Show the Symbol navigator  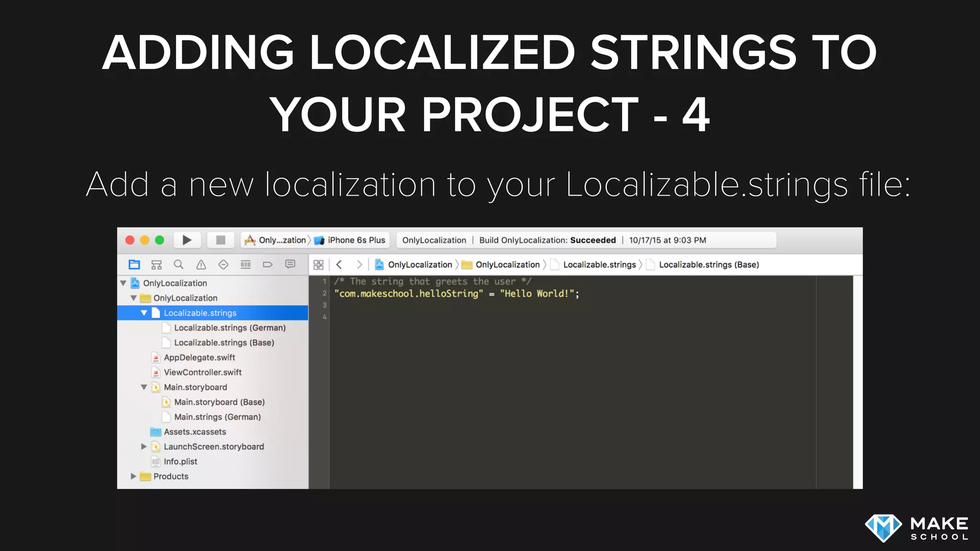[x=156, y=264]
